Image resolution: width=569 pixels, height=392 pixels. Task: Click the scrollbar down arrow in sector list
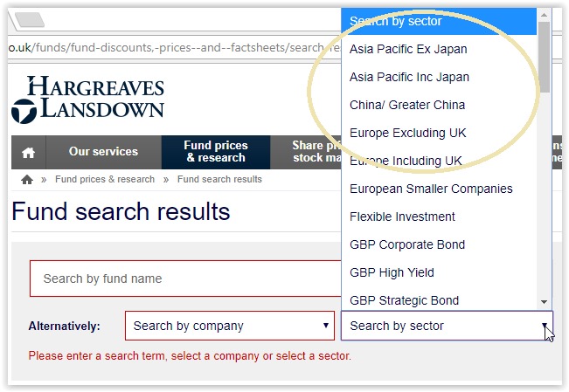click(544, 302)
